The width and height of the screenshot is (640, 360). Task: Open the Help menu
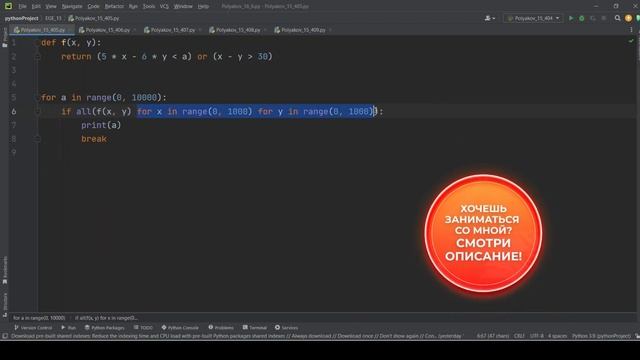pos(203,6)
